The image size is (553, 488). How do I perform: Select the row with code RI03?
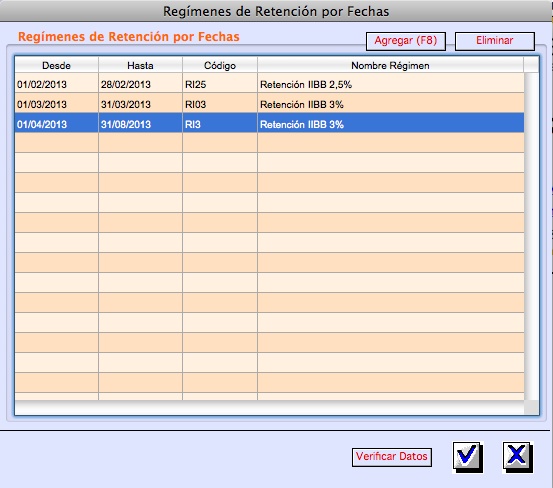pyautogui.click(x=269, y=103)
